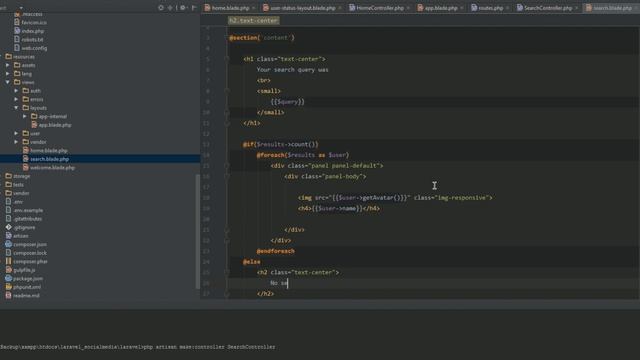
Task: Expand the auth folder
Action: pyautogui.click(x=16, y=91)
